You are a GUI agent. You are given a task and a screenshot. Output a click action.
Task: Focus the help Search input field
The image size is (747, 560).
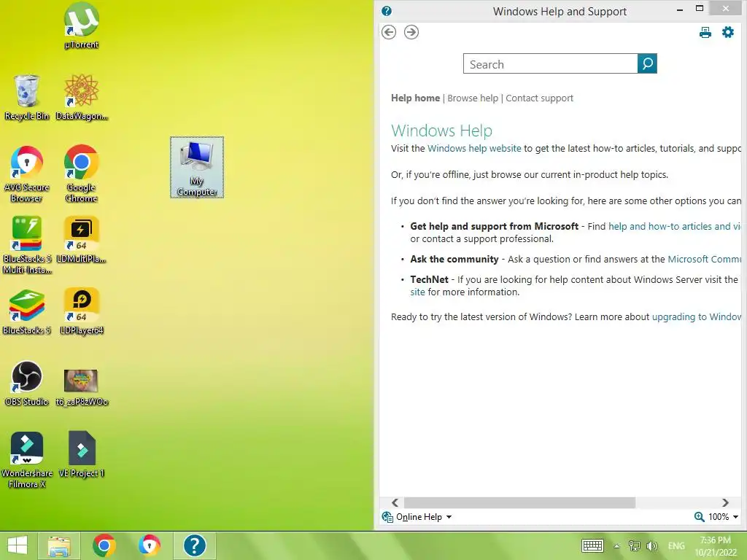coord(550,64)
